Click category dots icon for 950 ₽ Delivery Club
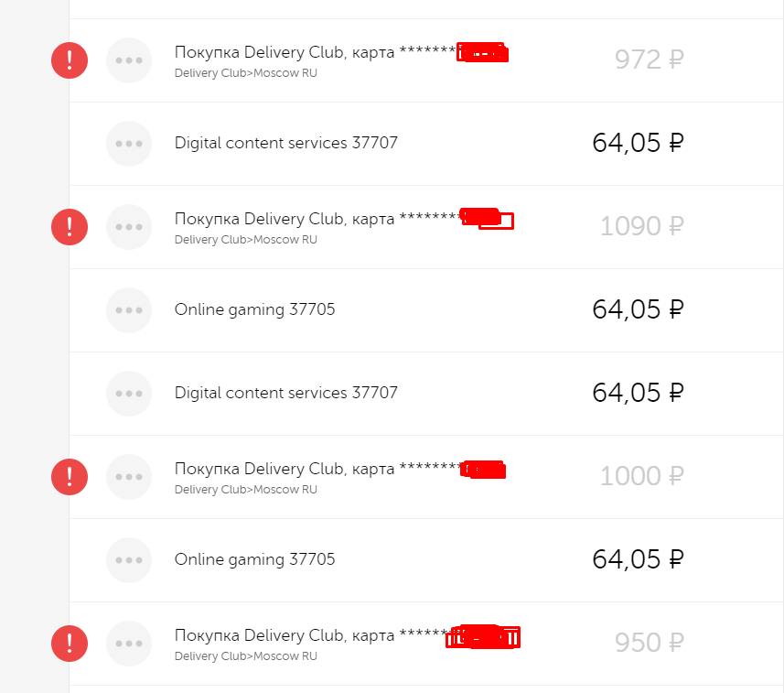 [x=129, y=644]
